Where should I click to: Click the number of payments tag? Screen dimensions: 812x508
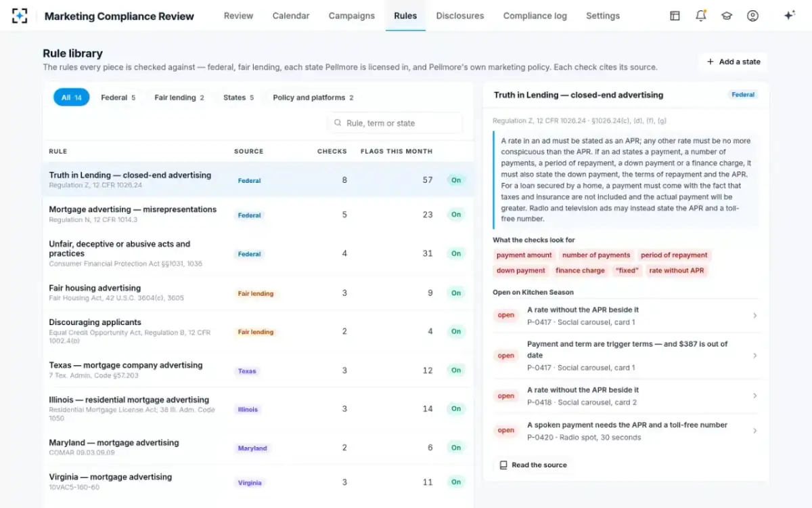[x=596, y=255]
